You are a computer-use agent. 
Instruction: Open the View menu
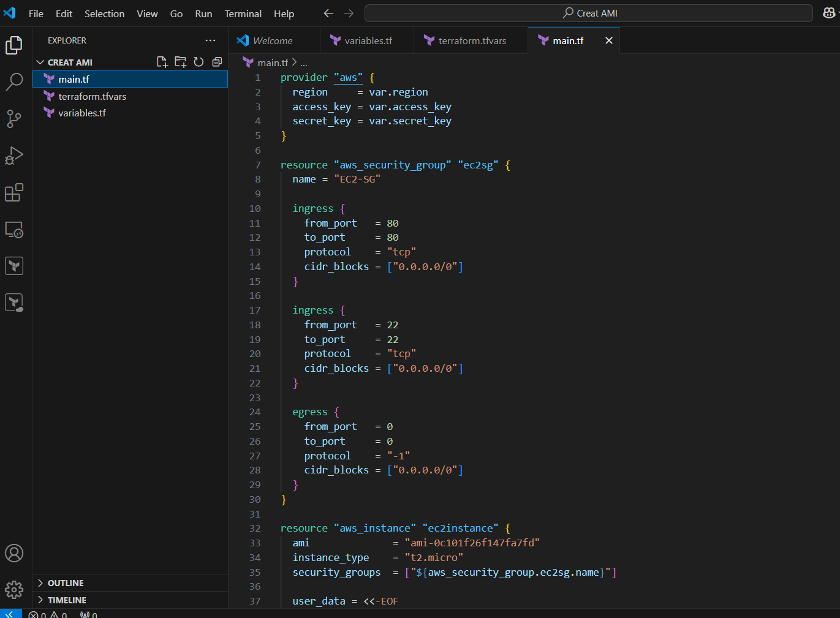point(147,13)
